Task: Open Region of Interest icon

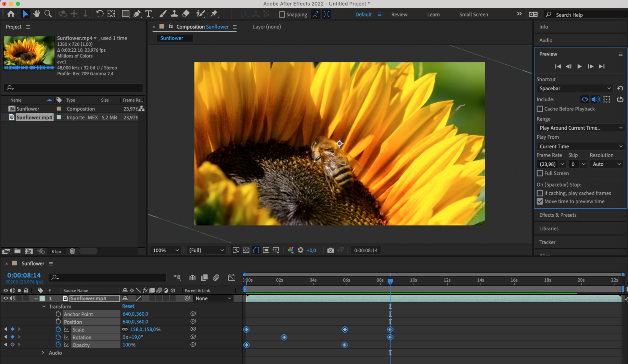Action: [266, 250]
